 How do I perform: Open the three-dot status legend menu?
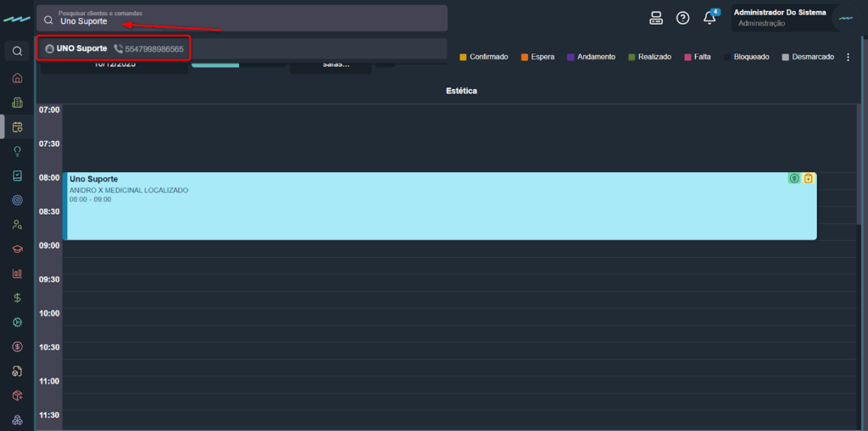click(x=848, y=57)
